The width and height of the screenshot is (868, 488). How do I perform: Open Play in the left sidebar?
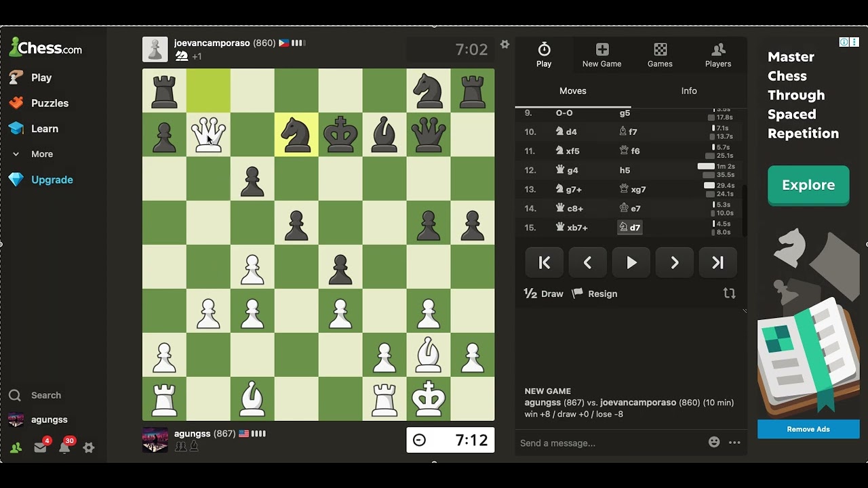coord(31,77)
